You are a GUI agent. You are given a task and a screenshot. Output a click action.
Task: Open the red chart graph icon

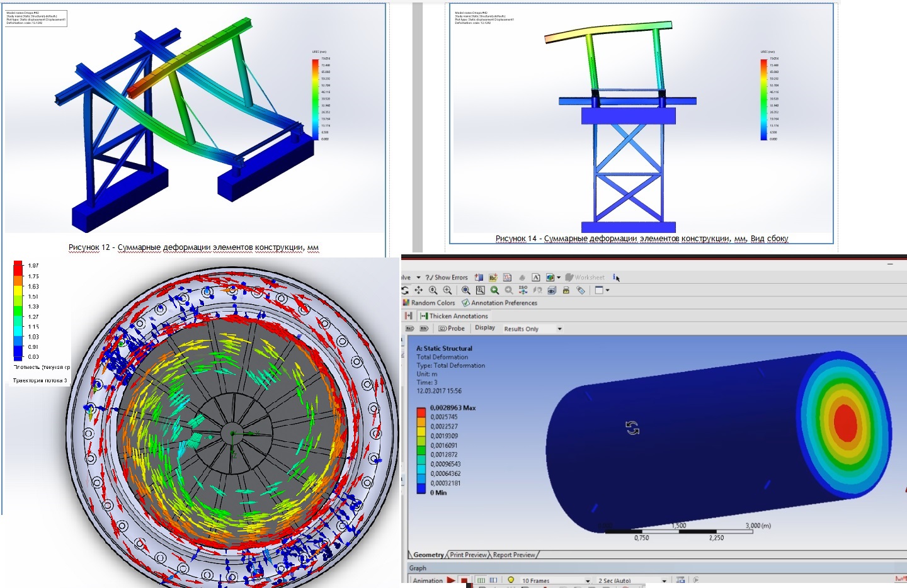pos(508,277)
